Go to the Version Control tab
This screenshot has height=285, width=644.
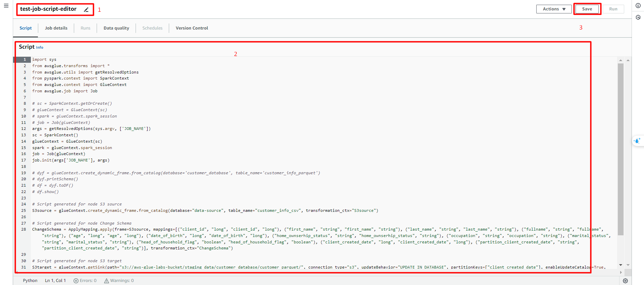192,28
